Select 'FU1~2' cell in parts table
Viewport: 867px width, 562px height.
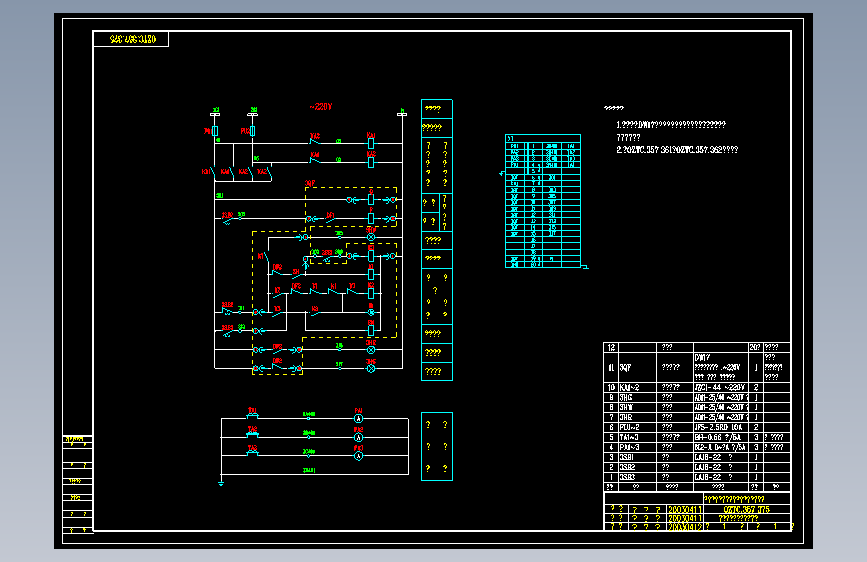(637, 427)
